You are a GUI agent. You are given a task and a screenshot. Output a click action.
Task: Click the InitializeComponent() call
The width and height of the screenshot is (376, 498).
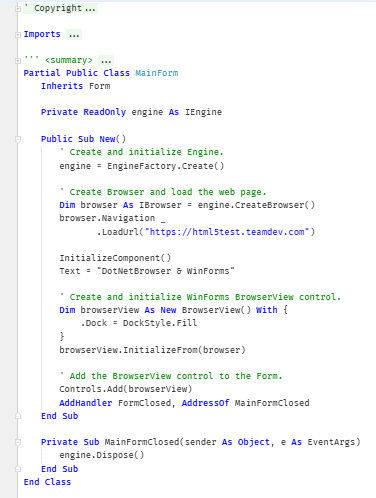tap(115, 258)
